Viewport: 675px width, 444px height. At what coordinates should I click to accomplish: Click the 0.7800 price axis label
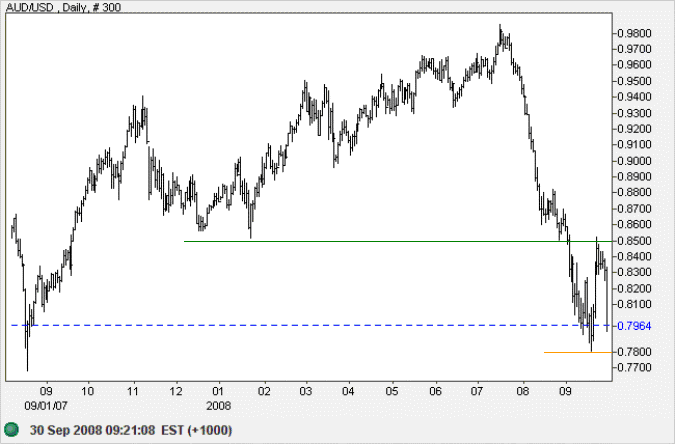pos(634,352)
